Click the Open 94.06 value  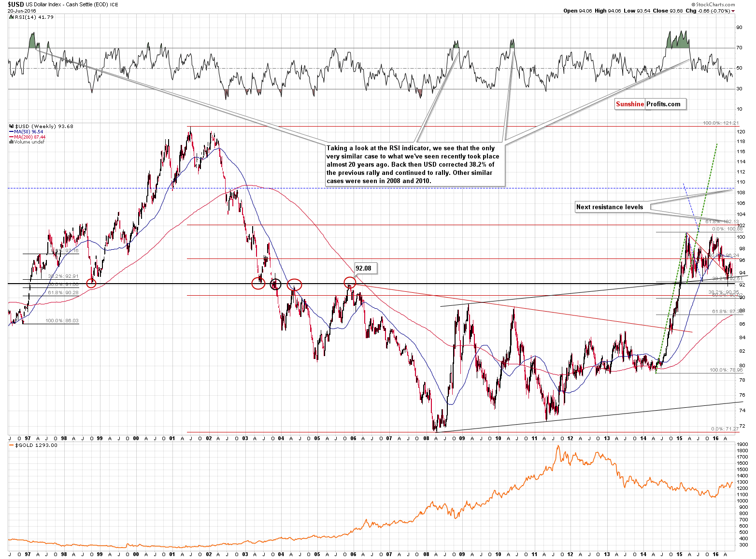point(578,11)
